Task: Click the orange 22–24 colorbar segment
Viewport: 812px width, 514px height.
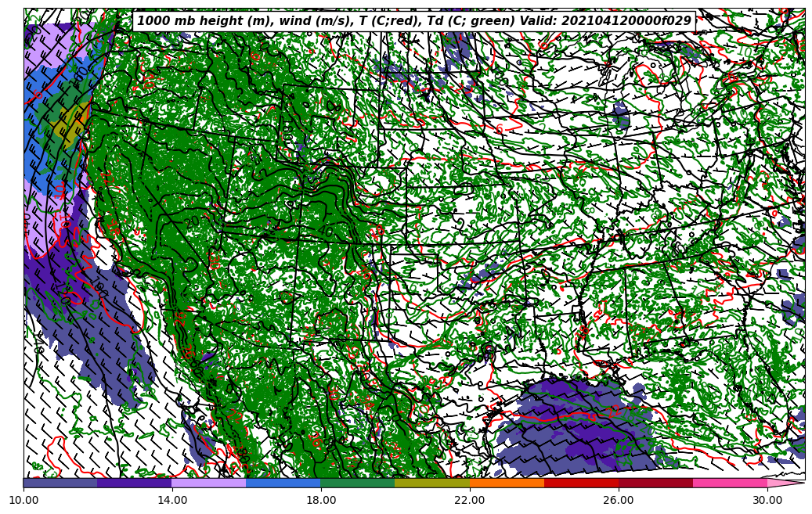Action: 507,483
